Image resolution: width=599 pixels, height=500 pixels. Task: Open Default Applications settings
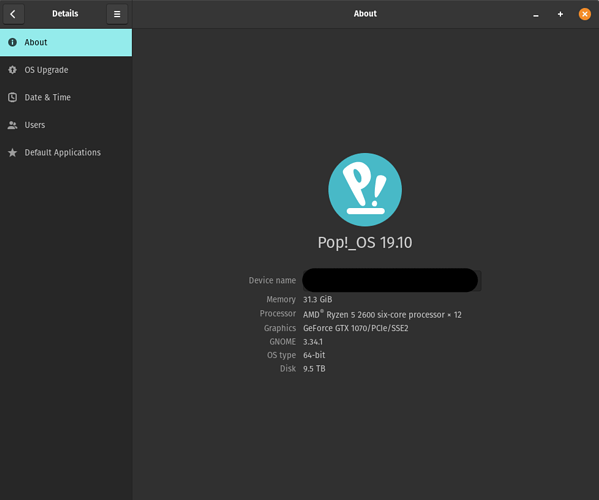click(x=66, y=152)
